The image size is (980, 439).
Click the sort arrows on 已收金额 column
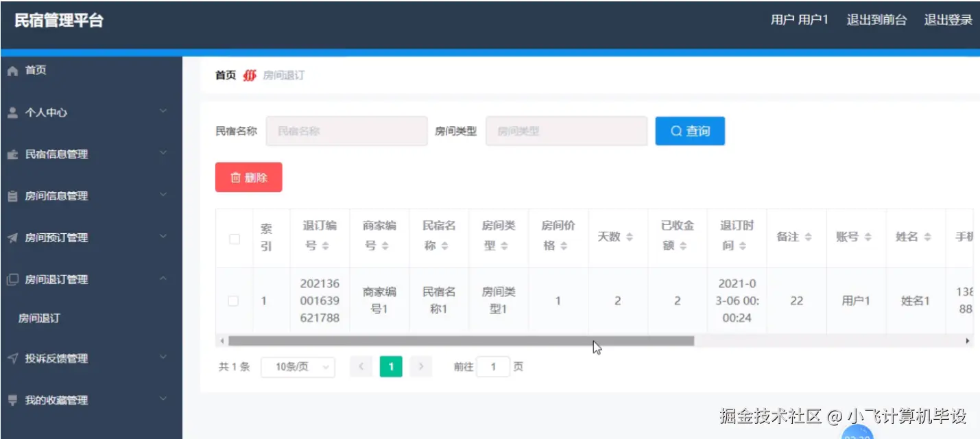684,246
